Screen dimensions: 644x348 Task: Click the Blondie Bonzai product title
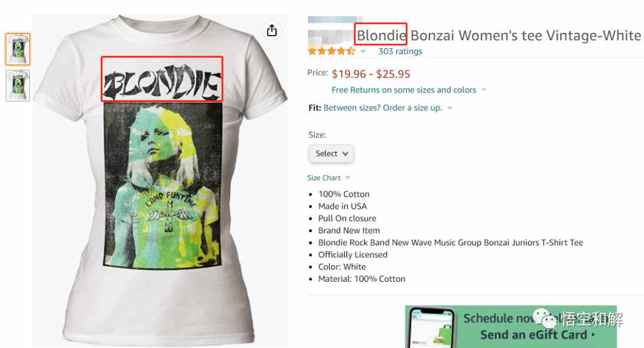click(x=499, y=35)
